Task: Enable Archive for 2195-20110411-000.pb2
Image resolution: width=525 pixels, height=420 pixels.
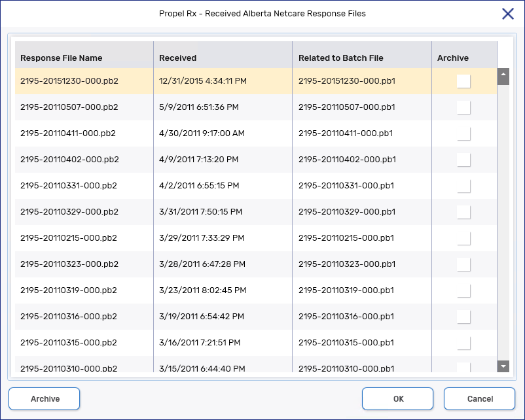Action: point(463,133)
